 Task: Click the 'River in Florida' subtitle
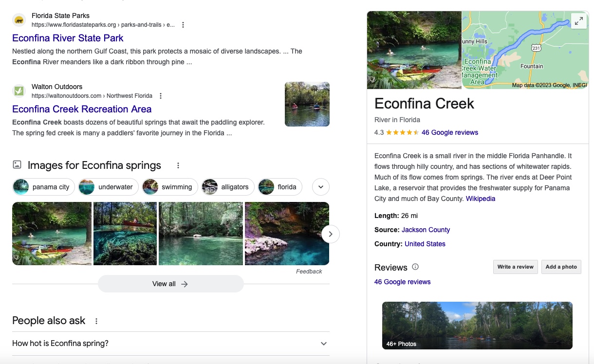[x=397, y=120]
